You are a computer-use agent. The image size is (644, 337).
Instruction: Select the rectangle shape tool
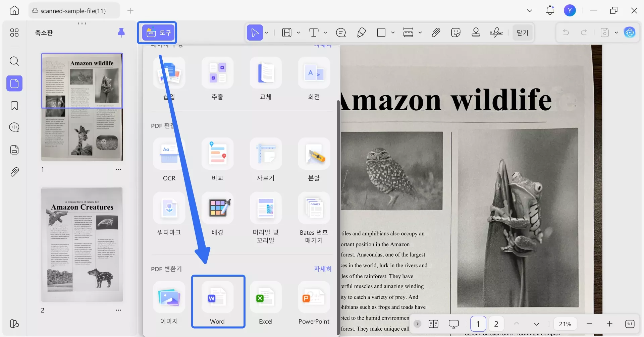(381, 33)
